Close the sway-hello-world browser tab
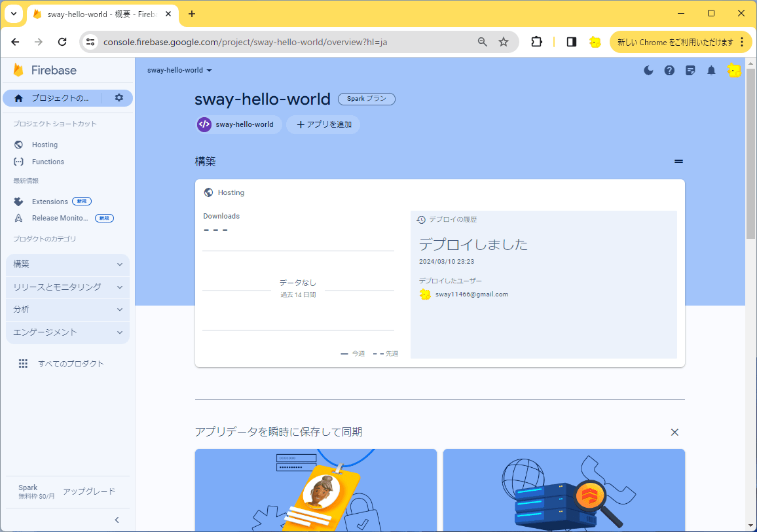The width and height of the screenshot is (757, 532). [168, 14]
